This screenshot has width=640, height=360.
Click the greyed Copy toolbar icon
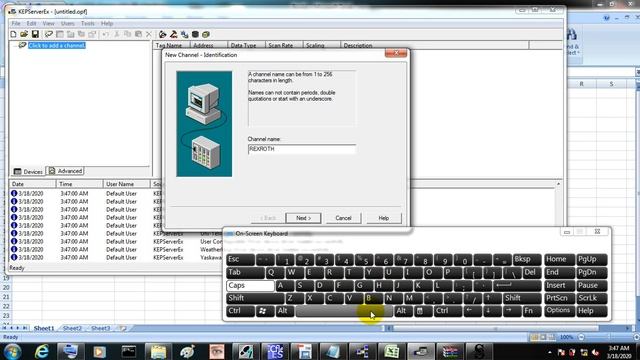click(127, 34)
